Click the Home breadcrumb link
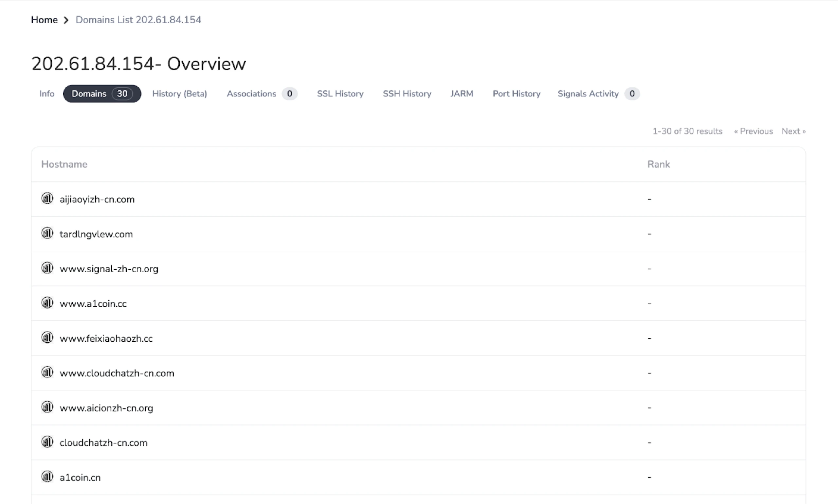The height and width of the screenshot is (504, 838). tap(44, 20)
